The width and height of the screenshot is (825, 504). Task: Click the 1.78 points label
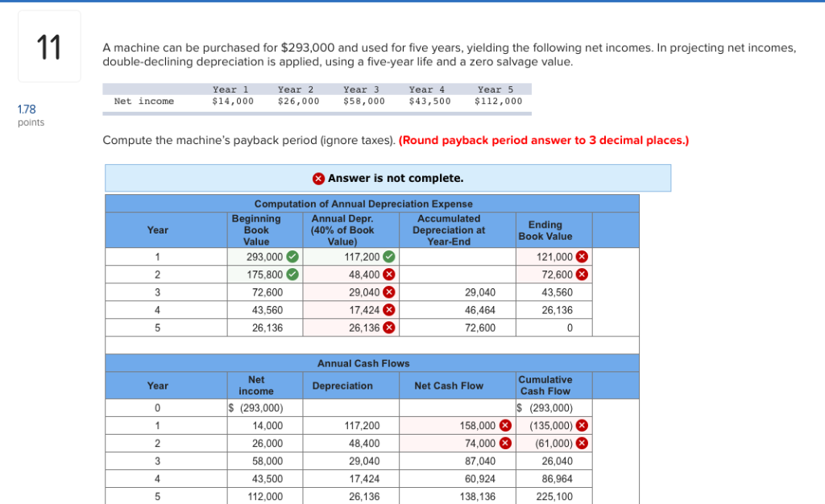[31, 115]
